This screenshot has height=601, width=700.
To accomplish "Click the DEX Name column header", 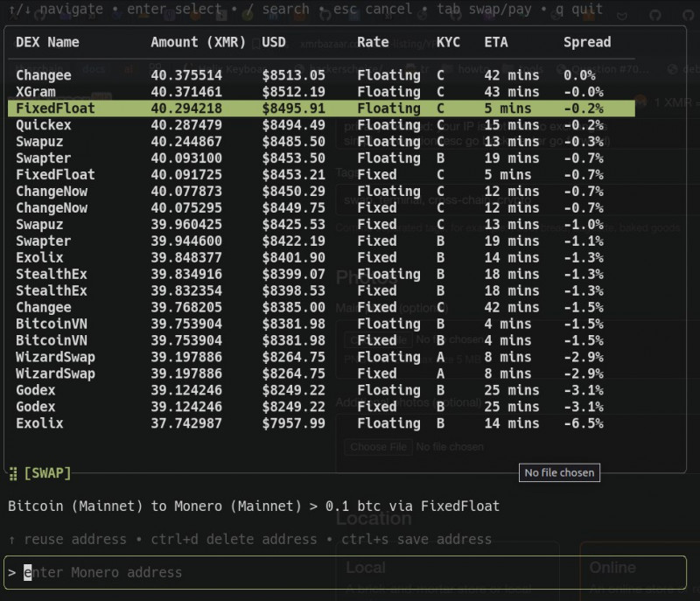I will pyautogui.click(x=47, y=42).
